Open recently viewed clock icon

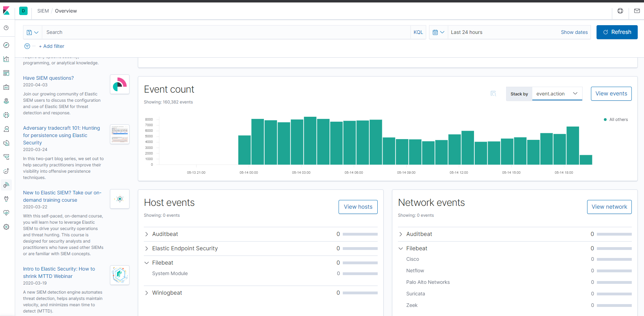tap(6, 28)
